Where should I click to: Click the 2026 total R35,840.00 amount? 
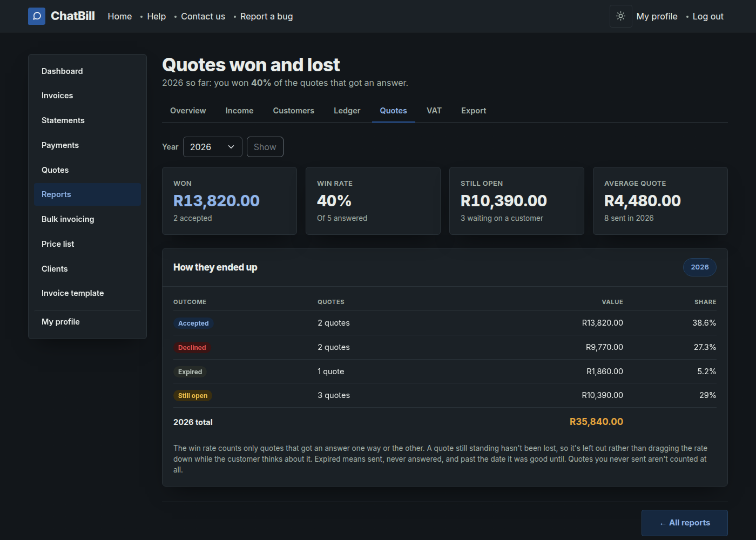[x=596, y=422]
